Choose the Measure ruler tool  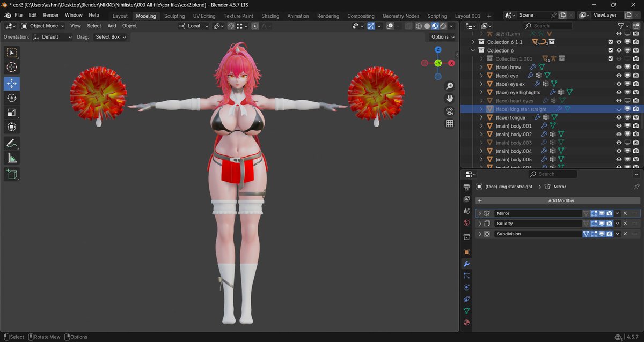tap(12, 158)
